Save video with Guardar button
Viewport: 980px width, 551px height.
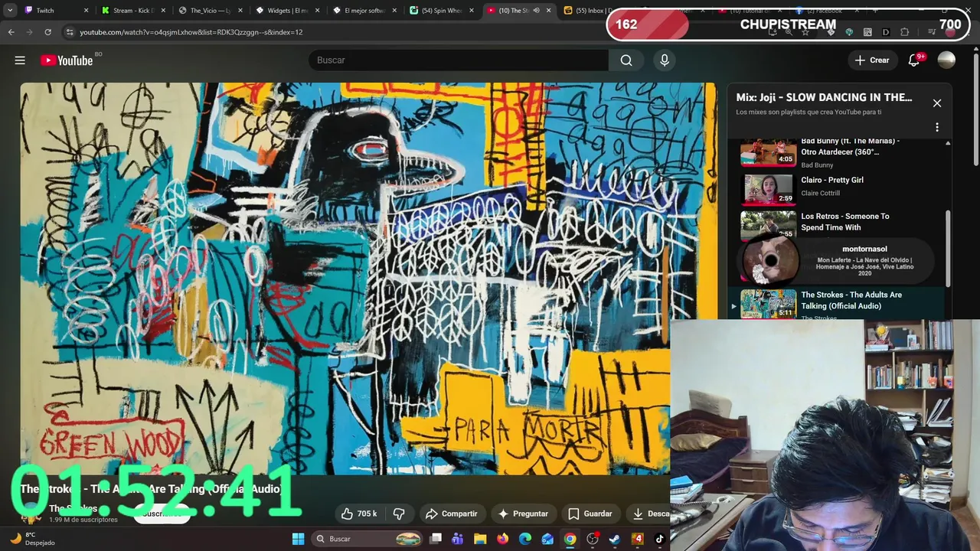click(590, 514)
